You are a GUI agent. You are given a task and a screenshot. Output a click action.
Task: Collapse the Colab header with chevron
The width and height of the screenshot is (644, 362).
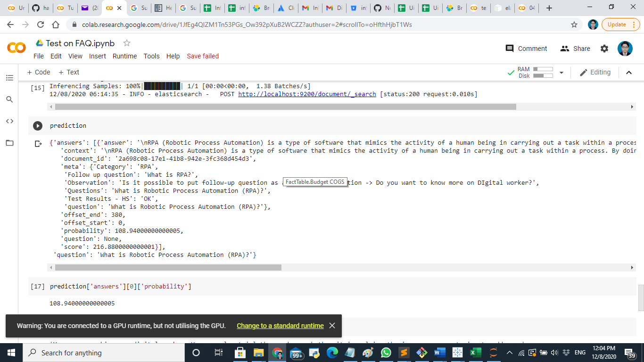(628, 72)
